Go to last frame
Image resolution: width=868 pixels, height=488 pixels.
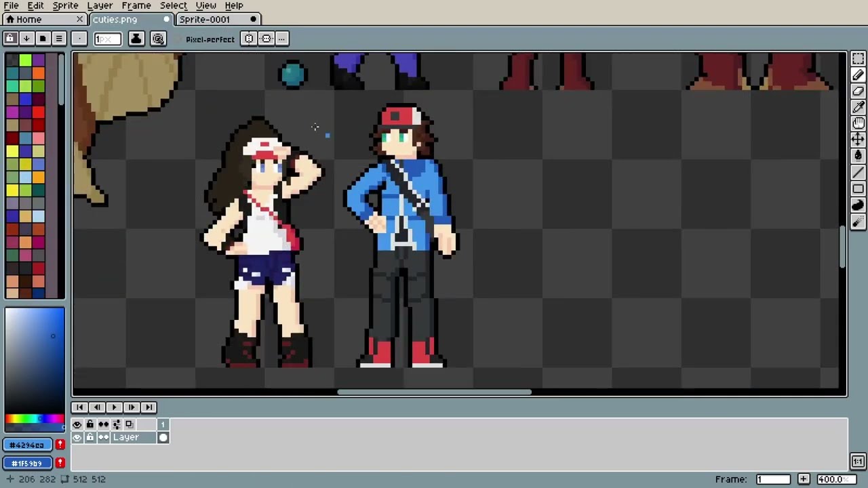coord(149,407)
